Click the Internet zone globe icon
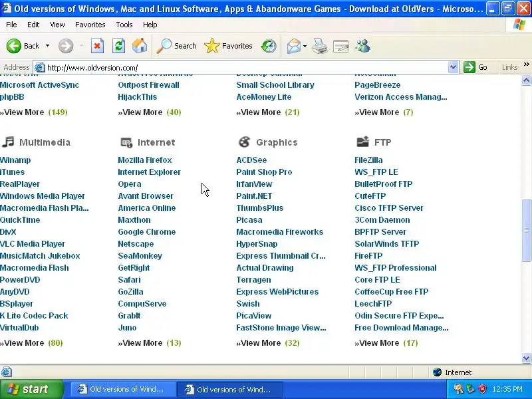532x399 pixels. (437, 372)
